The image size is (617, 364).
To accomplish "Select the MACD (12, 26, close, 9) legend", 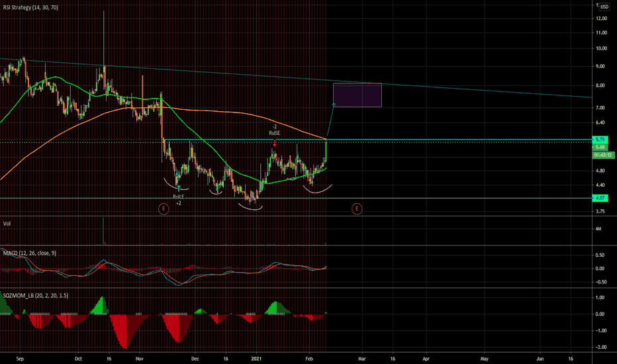I will [x=30, y=253].
